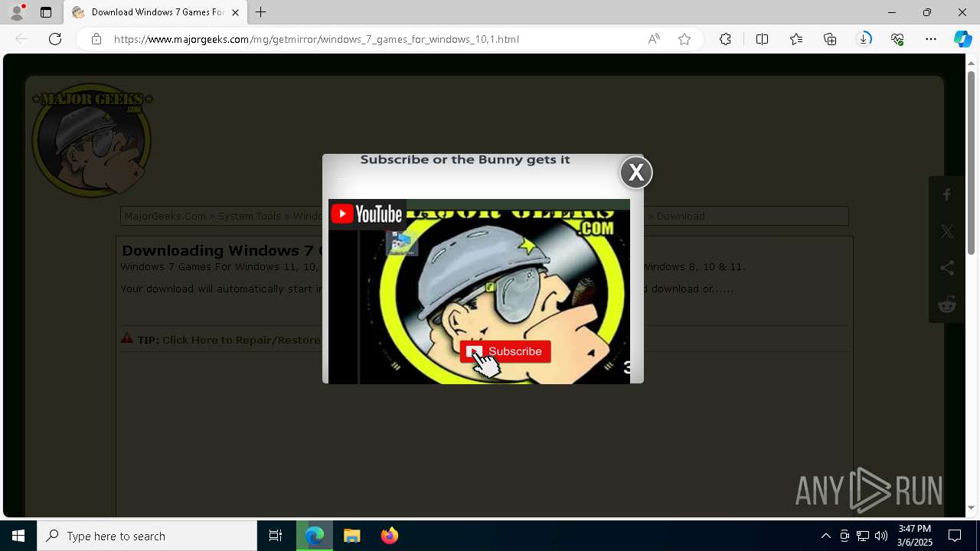Follow the System Tools breadcrumb link
The image size is (980, 551).
(250, 216)
